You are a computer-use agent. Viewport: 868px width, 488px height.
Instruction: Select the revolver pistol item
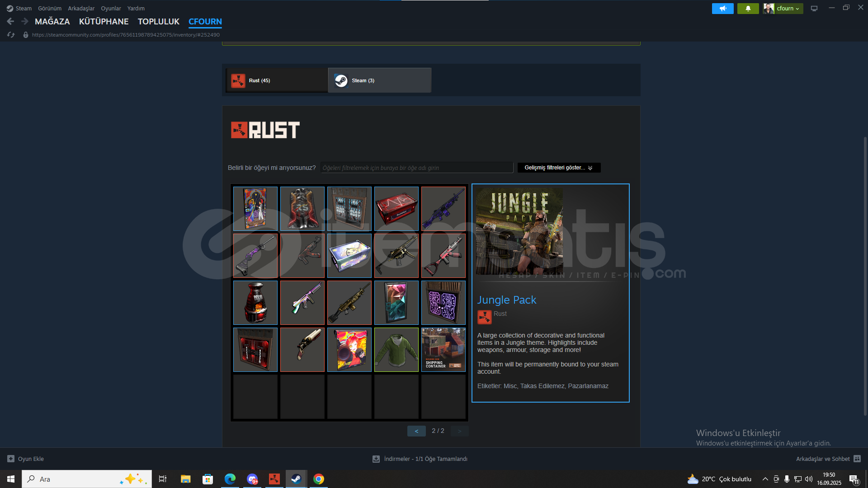pyautogui.click(x=302, y=350)
